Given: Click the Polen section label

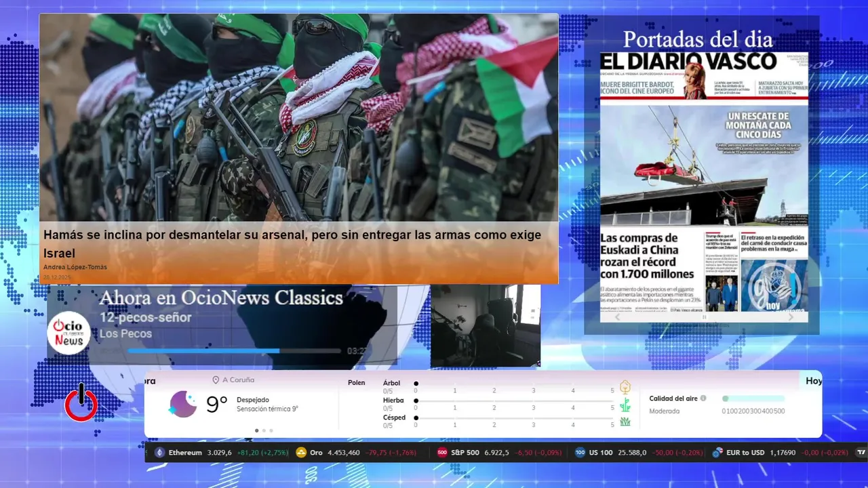Looking at the screenshot, I should tap(356, 383).
